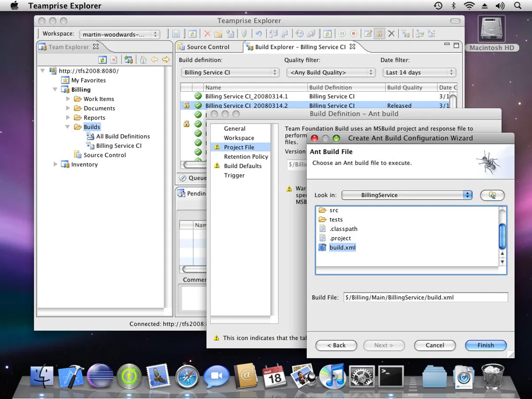This screenshot has width=532, height=399.
Task: Expand the Documents folder
Action: pyautogui.click(x=68, y=108)
